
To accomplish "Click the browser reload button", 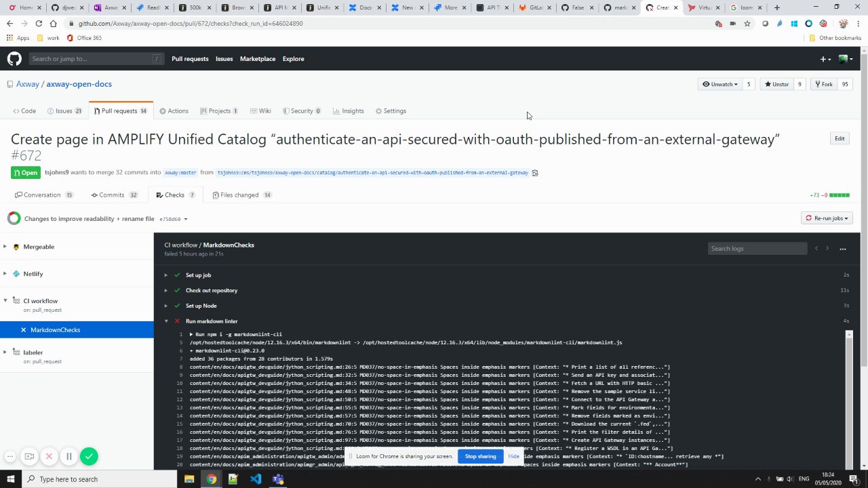I will pos(39,23).
